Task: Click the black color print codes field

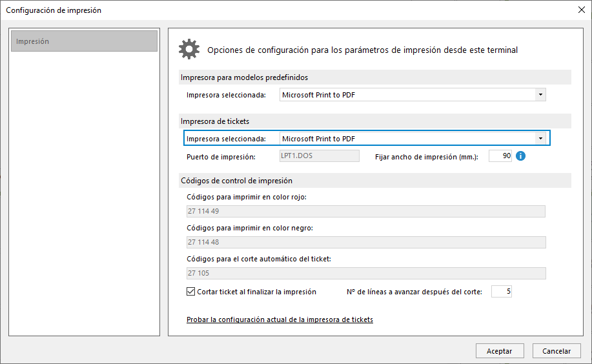Action: point(366,242)
